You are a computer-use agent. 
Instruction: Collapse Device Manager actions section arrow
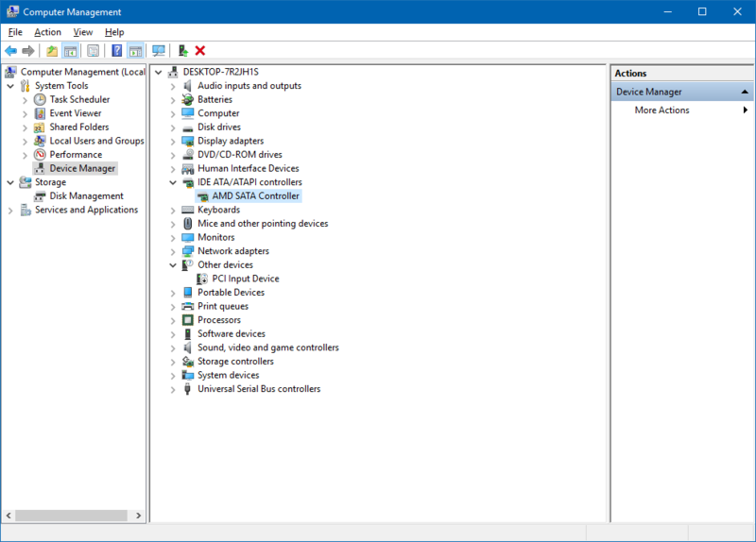(x=745, y=92)
